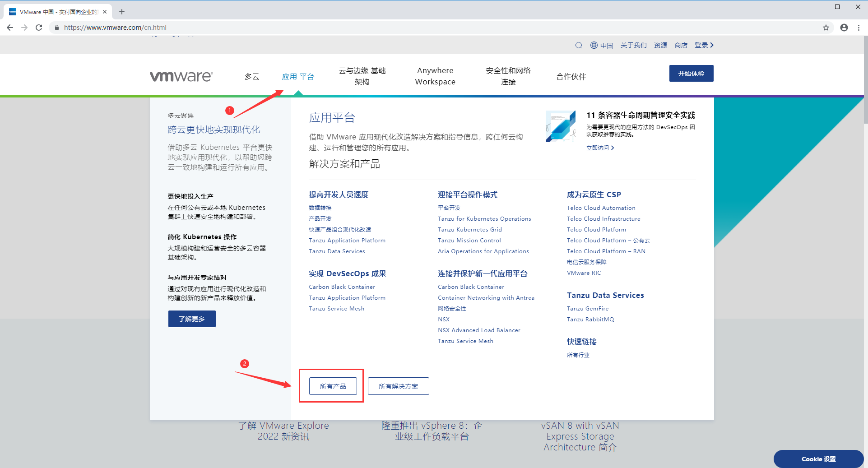Image resolution: width=868 pixels, height=468 pixels.
Task: Open the 电信云服务保障 link
Action: (587, 262)
